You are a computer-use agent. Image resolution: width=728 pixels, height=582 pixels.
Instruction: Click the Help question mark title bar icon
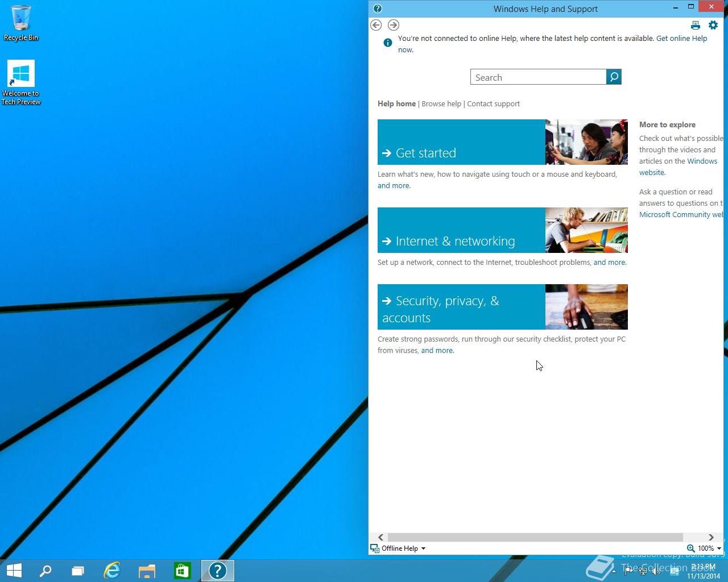coord(378,9)
